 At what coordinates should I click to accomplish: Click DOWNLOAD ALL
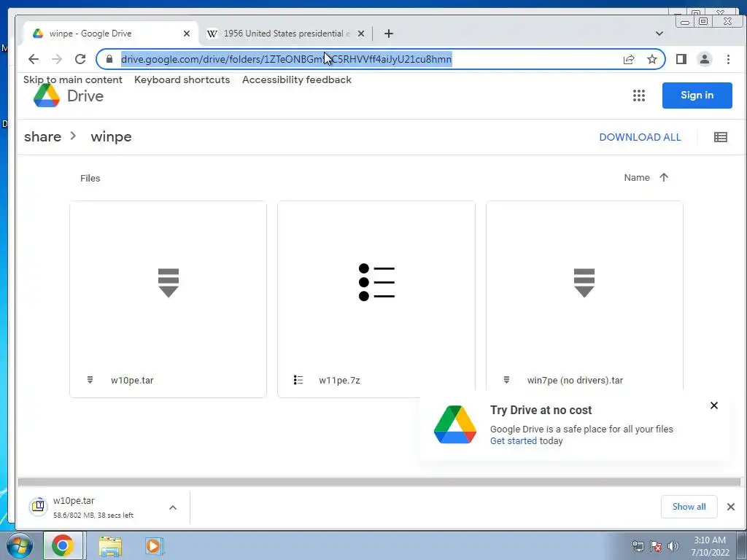(x=640, y=137)
